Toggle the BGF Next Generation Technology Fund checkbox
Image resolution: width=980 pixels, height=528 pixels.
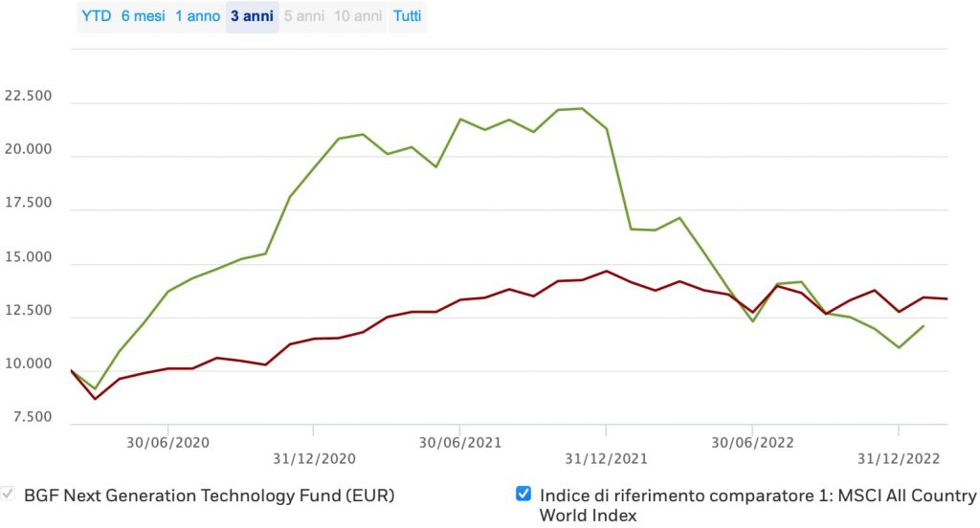click(9, 494)
